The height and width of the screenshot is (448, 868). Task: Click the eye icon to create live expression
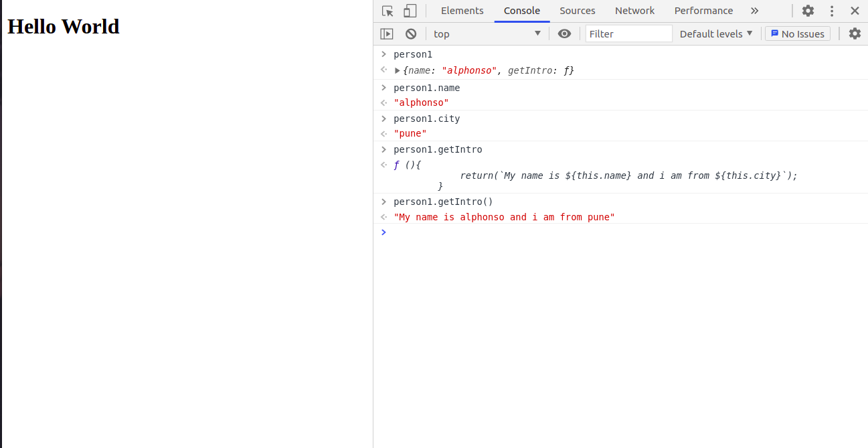[564, 33]
